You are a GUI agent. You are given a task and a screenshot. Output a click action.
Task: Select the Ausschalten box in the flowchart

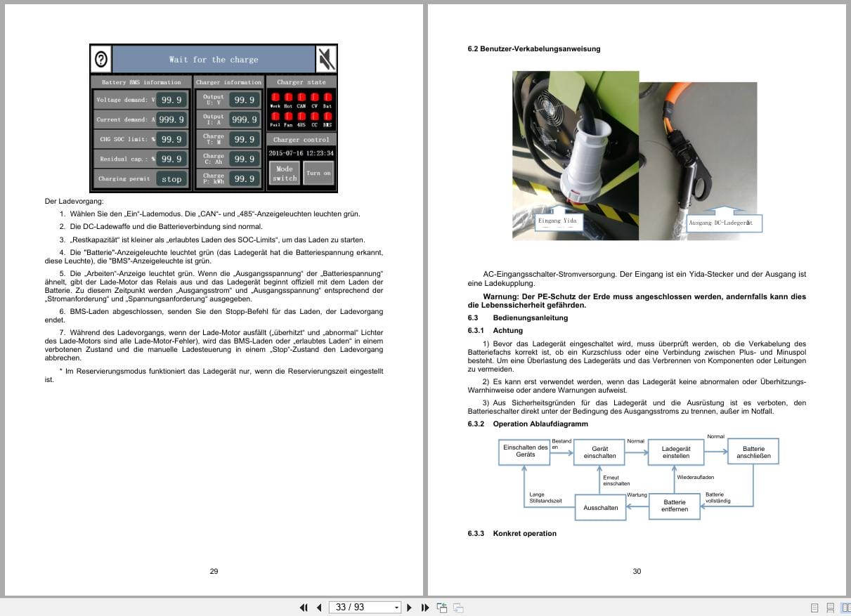[600, 506]
